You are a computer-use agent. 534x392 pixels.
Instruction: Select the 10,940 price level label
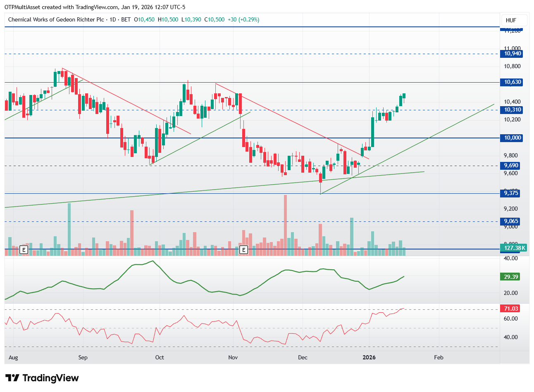coord(513,54)
